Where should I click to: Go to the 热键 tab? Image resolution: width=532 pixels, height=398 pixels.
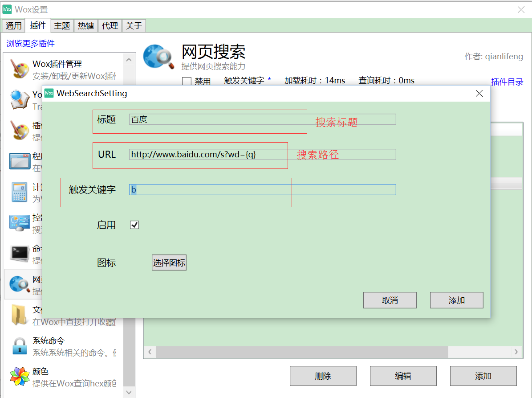coord(86,26)
